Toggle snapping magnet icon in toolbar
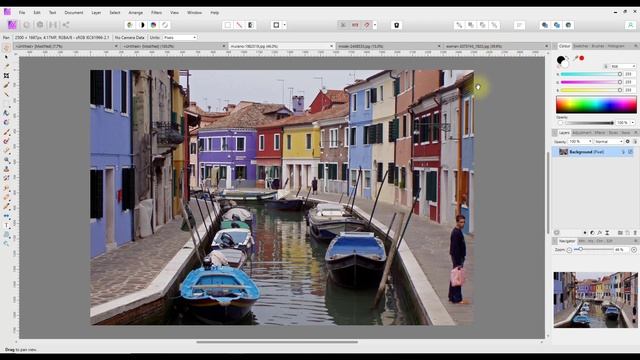640x360 pixels. (367, 25)
